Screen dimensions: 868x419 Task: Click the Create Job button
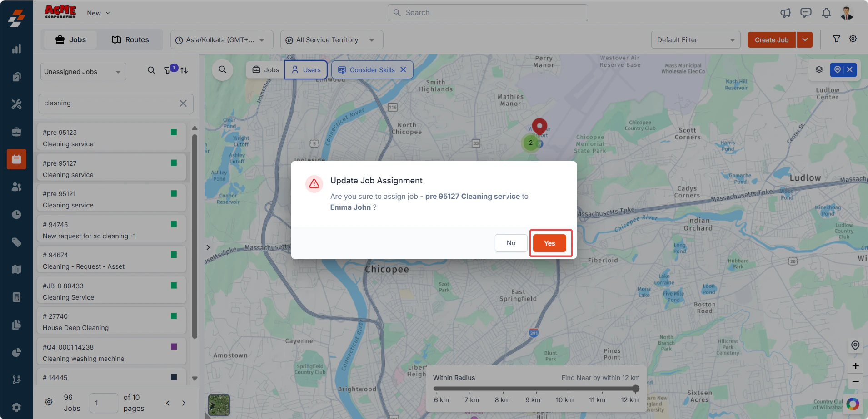771,40
